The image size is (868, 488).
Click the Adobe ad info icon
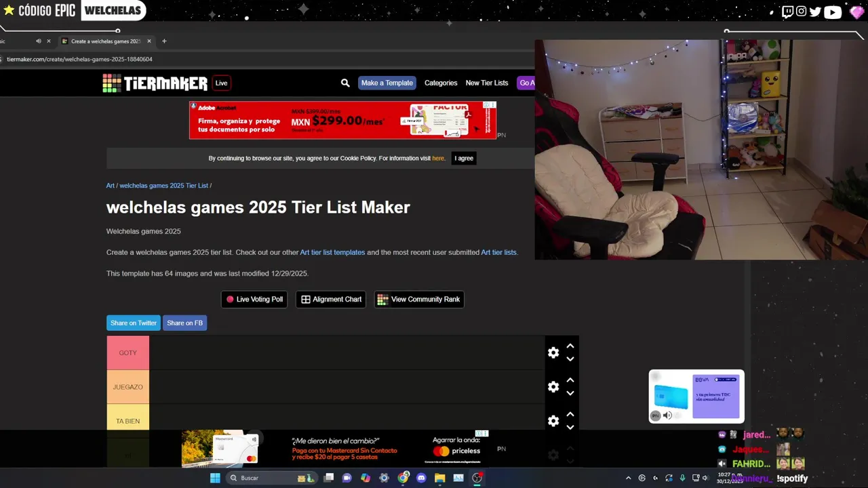486,105
